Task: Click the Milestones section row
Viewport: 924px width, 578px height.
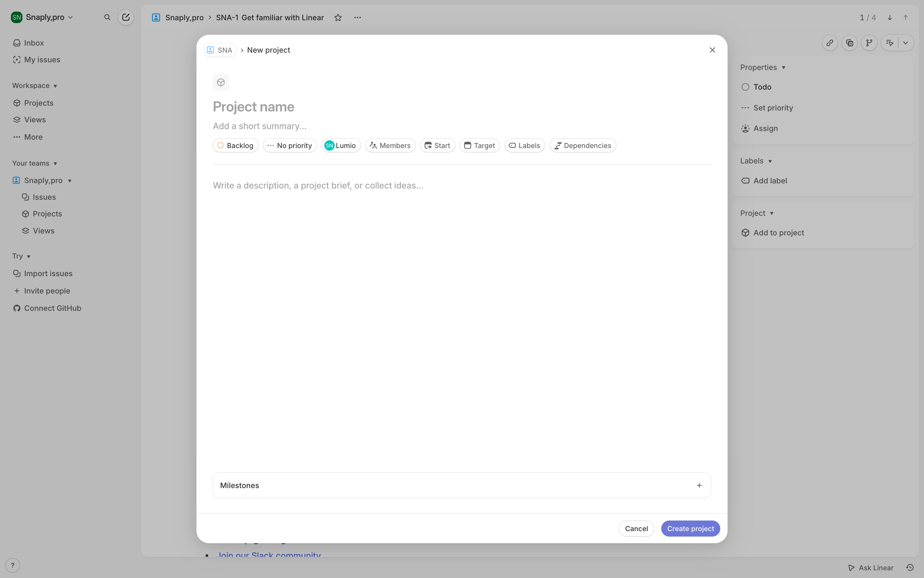Action: pyautogui.click(x=462, y=485)
